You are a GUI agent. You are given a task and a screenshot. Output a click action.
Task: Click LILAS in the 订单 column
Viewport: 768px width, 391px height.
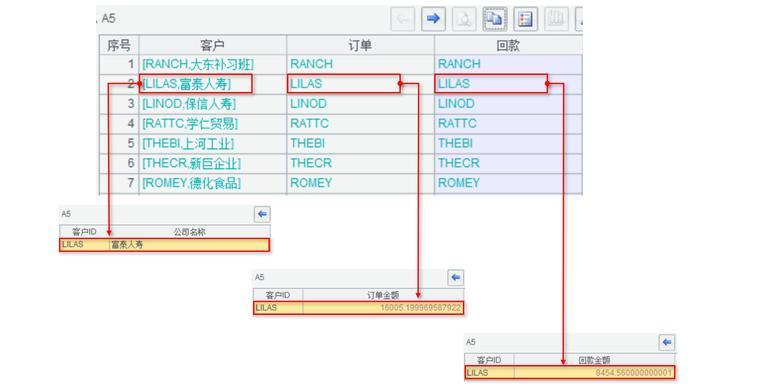(360, 84)
